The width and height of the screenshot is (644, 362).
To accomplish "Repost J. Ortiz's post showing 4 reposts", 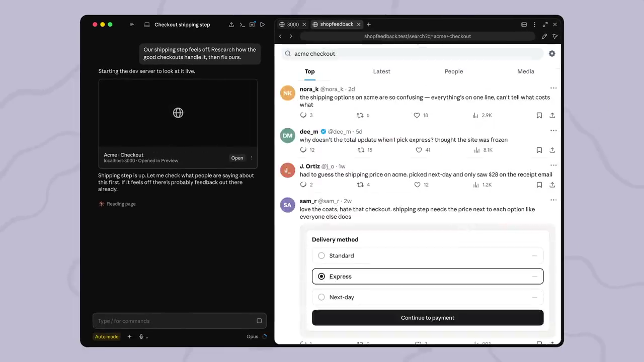I will (x=360, y=185).
